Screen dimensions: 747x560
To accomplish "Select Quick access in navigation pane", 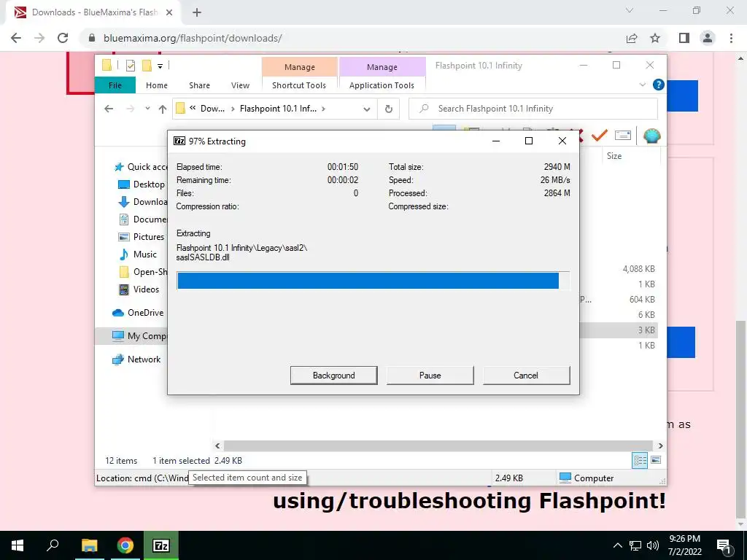I will 141,167.
